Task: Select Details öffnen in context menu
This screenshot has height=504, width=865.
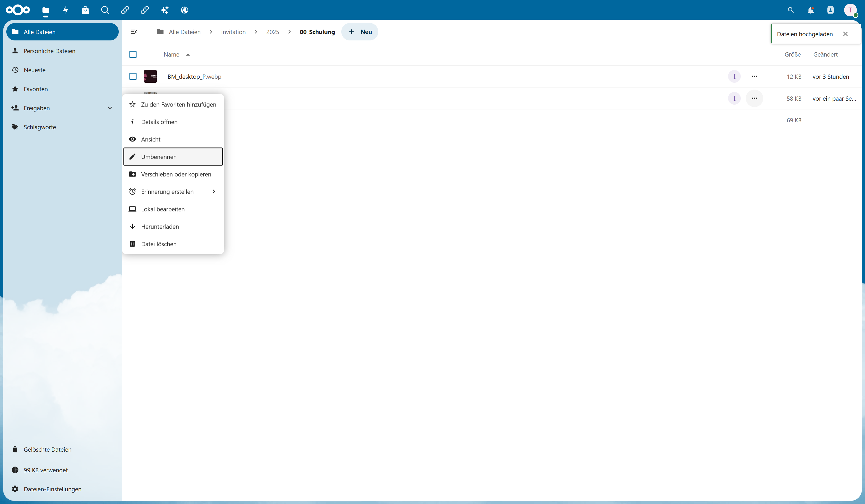Action: [173, 122]
